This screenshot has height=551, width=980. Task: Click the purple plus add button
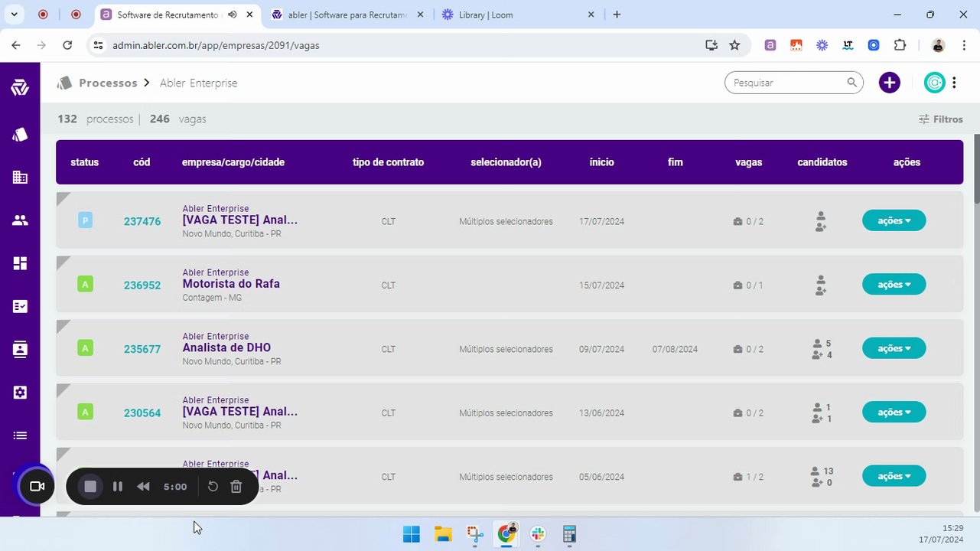[889, 83]
